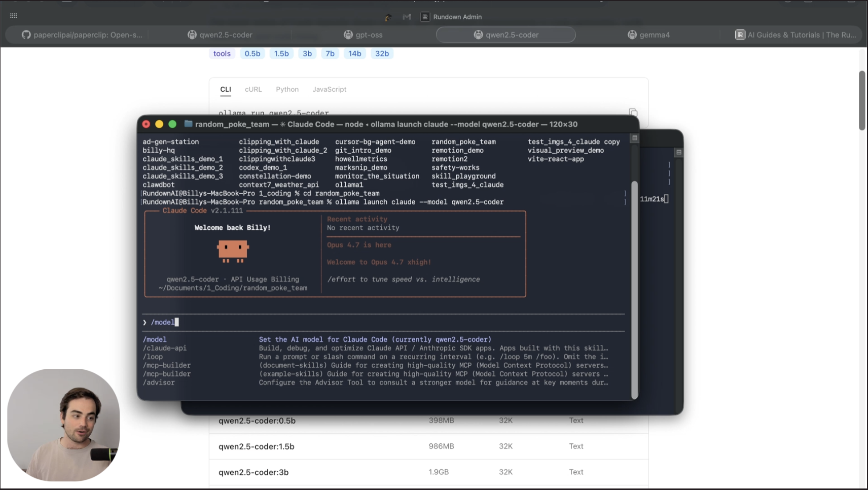Screen dimensions: 868x490
Task: Open the qwen2.5-coder:1.5b model link
Action: (x=257, y=446)
